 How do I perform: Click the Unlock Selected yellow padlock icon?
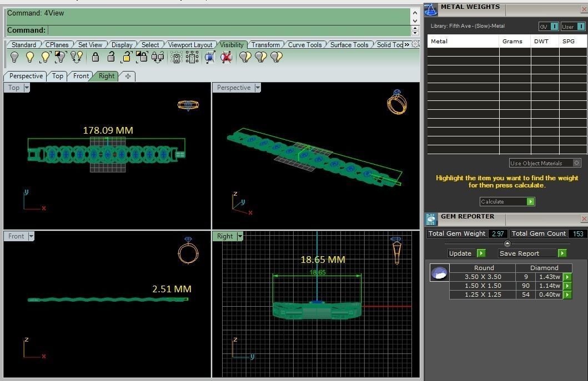tap(126, 57)
